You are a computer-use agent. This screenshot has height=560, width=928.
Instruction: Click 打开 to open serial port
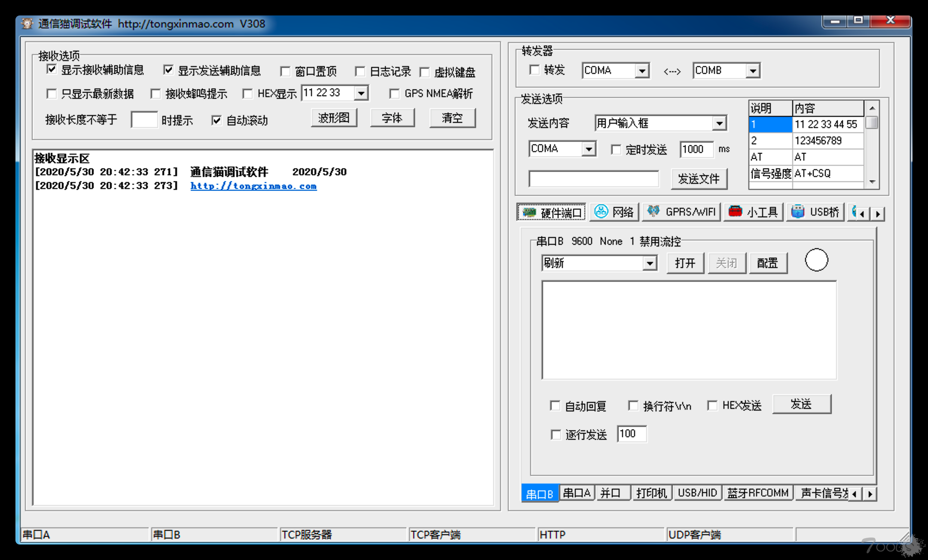pos(685,263)
